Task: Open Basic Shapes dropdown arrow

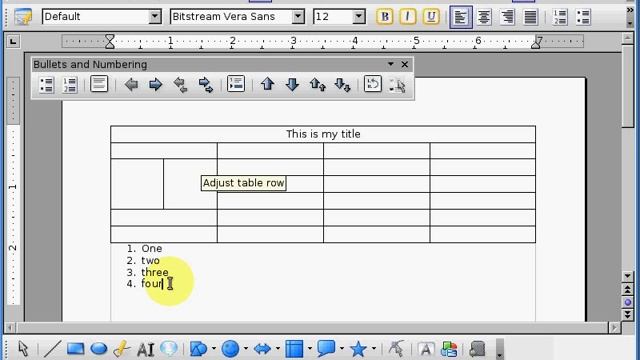Action: pyautogui.click(x=213, y=349)
